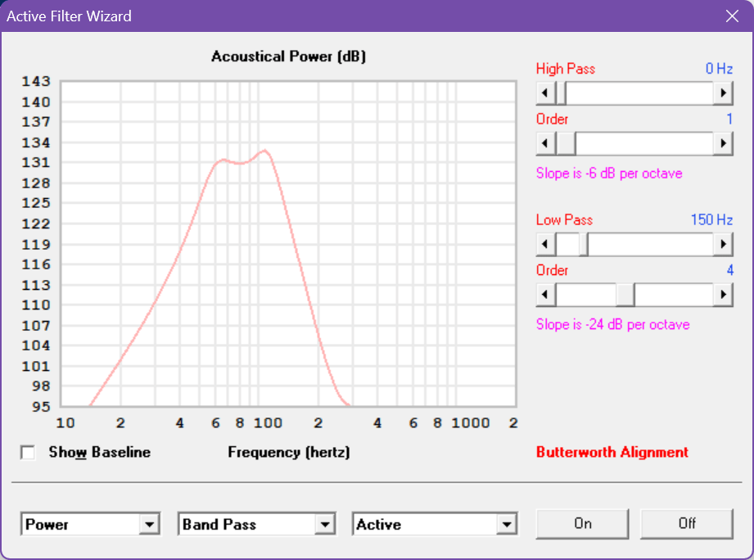The width and height of the screenshot is (754, 560).
Task: Click the Slope is -24 dB per octave text
Action: click(x=612, y=324)
